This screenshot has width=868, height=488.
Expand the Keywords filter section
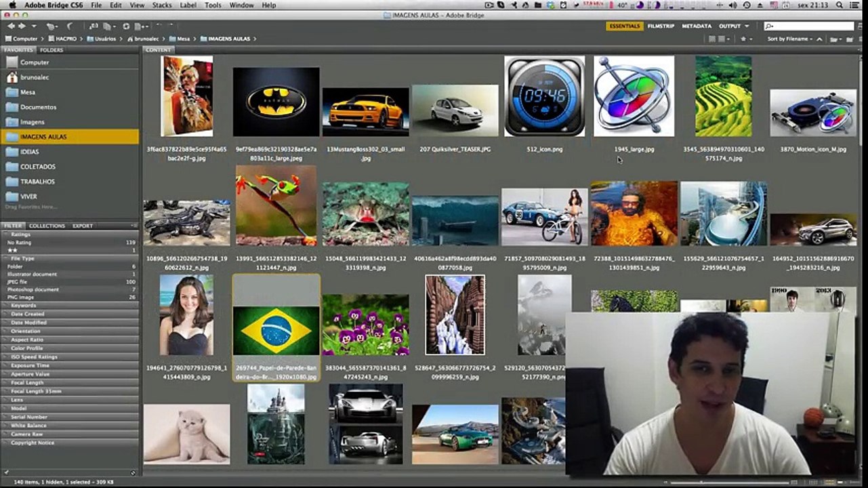click(x=23, y=306)
